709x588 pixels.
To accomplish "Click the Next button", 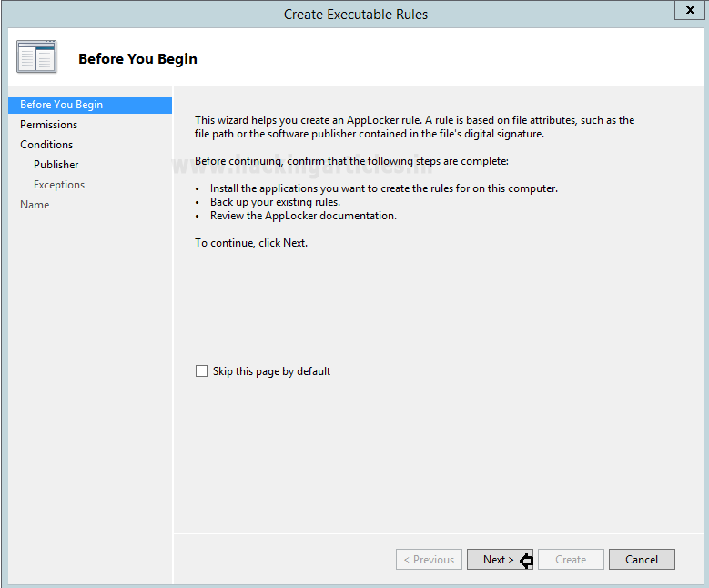I will pyautogui.click(x=500, y=560).
